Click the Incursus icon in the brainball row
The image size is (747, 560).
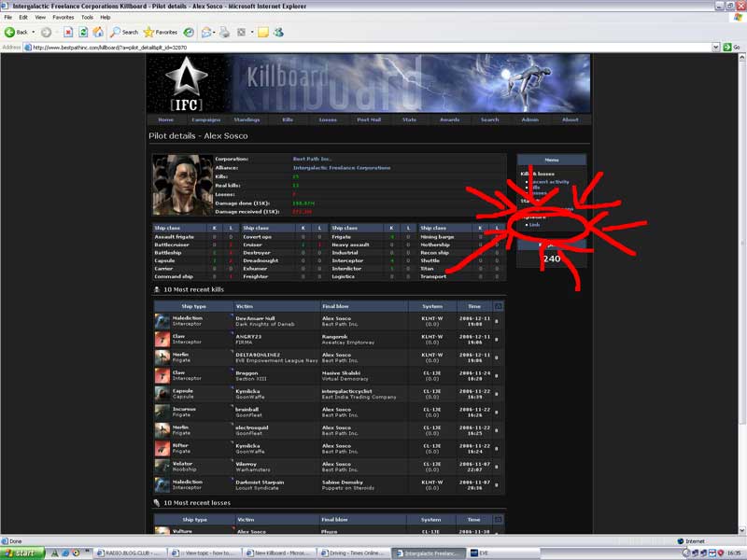tap(162, 412)
